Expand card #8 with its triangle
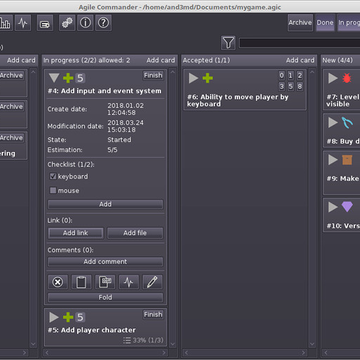This screenshot has width=360, height=360. click(x=333, y=123)
